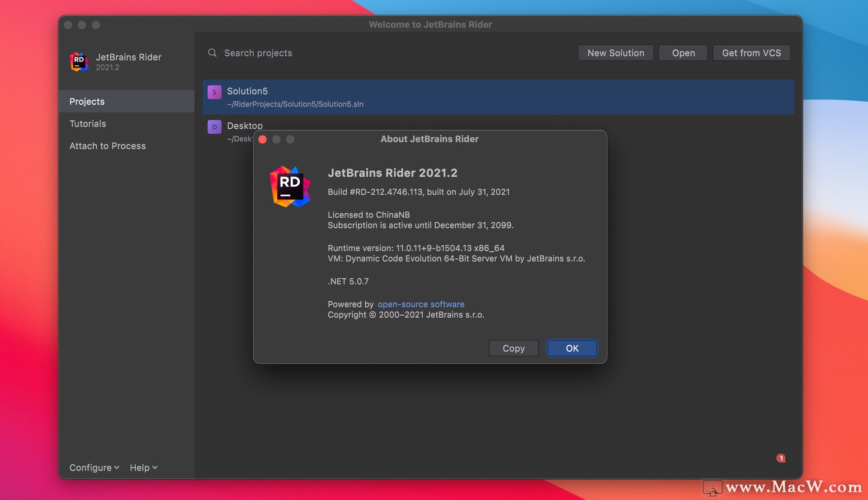868x500 pixels.
Task: Copy the About information with Copy button
Action: (514, 348)
